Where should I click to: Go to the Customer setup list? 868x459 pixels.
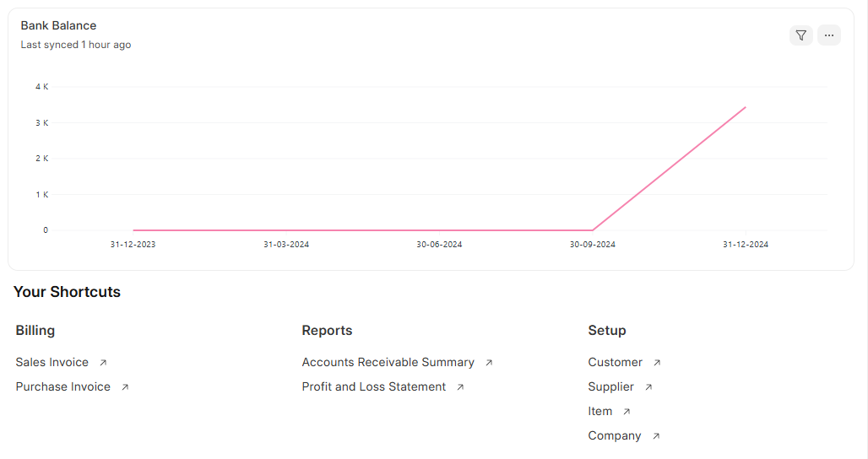[615, 362]
